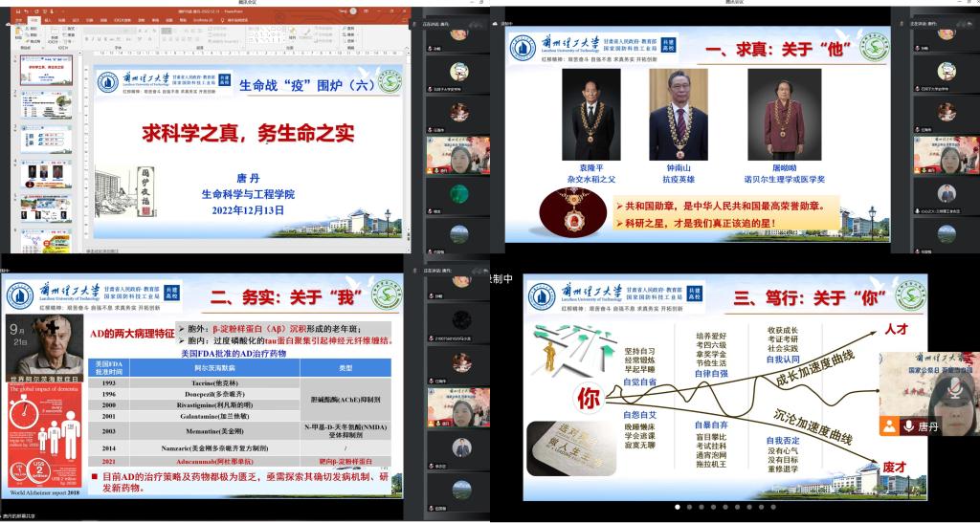Click the Paste clipboard icon in the ribbon
980x523 pixels.
[17, 32]
